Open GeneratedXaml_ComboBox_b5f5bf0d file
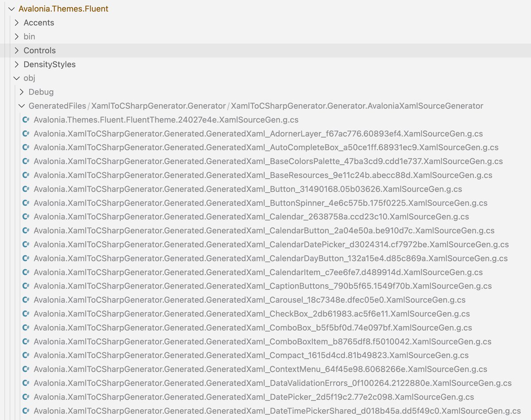This screenshot has height=420, width=531. click(x=253, y=328)
